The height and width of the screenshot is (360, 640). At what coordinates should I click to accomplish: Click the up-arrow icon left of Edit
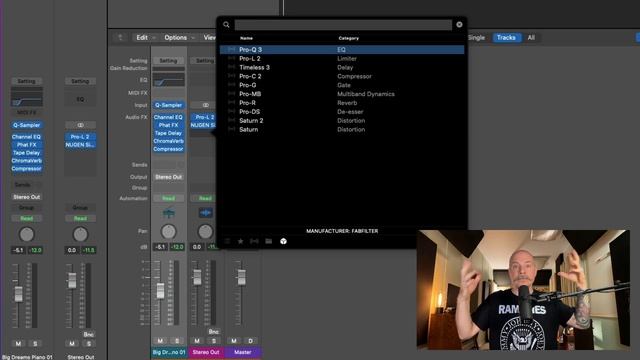(x=120, y=38)
